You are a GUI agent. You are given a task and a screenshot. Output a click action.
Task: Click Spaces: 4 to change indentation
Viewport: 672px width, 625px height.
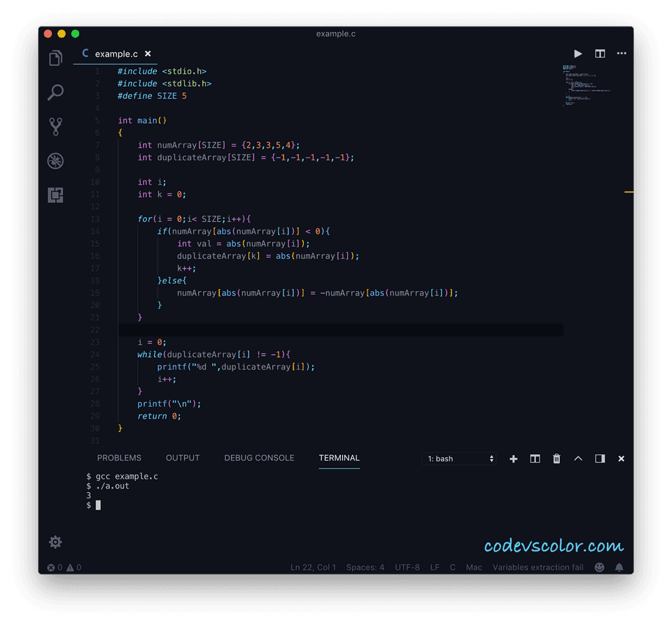[x=365, y=567]
